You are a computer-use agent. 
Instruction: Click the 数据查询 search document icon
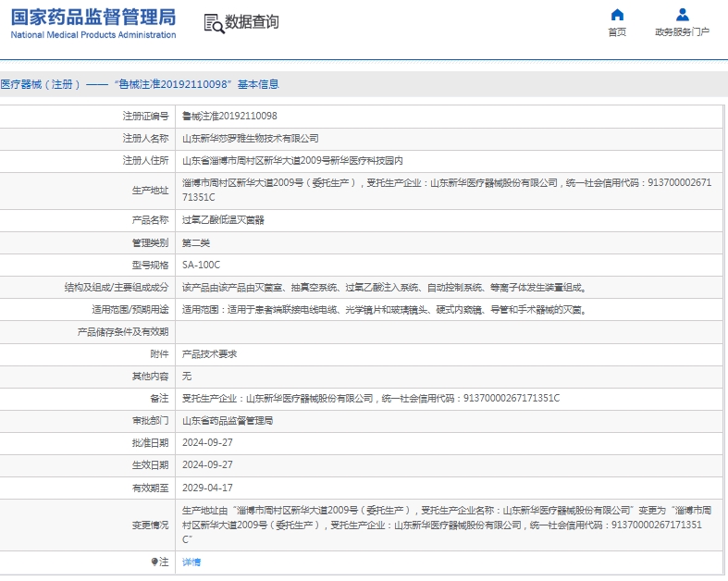214,23
